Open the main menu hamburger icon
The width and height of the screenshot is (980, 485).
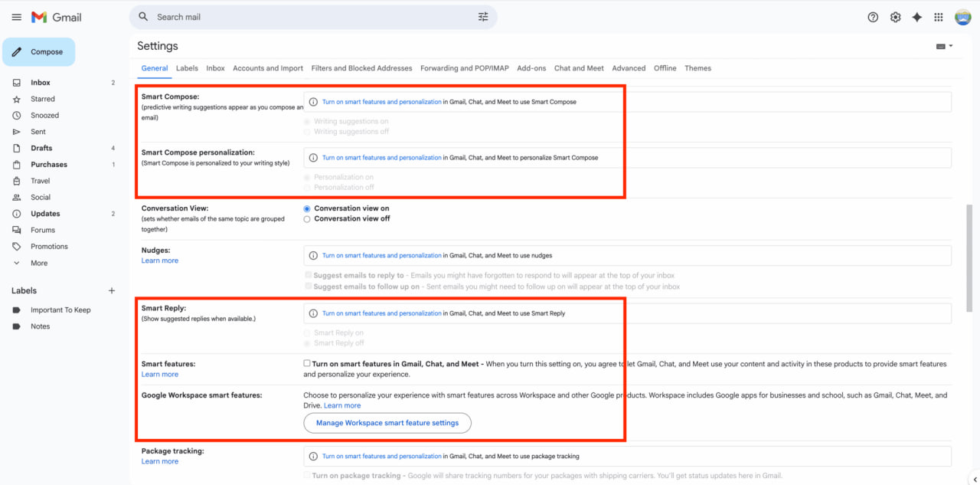[16, 18]
